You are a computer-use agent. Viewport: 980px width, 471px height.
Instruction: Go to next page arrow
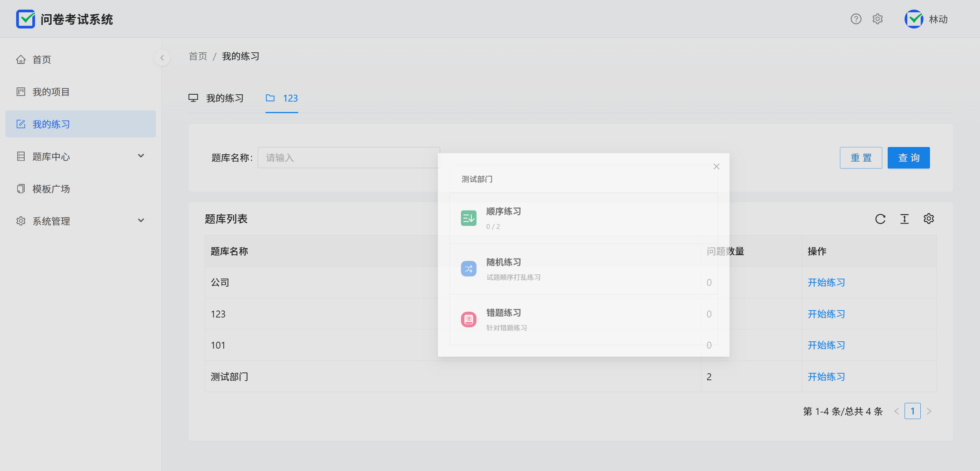click(x=929, y=411)
